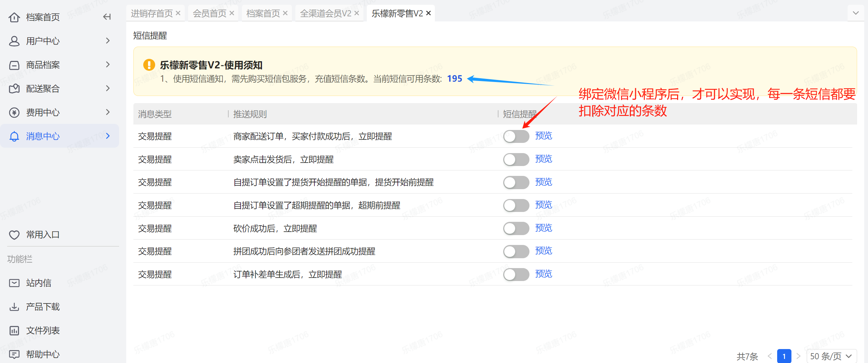Click the user icon for 用户中心
Viewport: 868px width, 363px height.
14,41
